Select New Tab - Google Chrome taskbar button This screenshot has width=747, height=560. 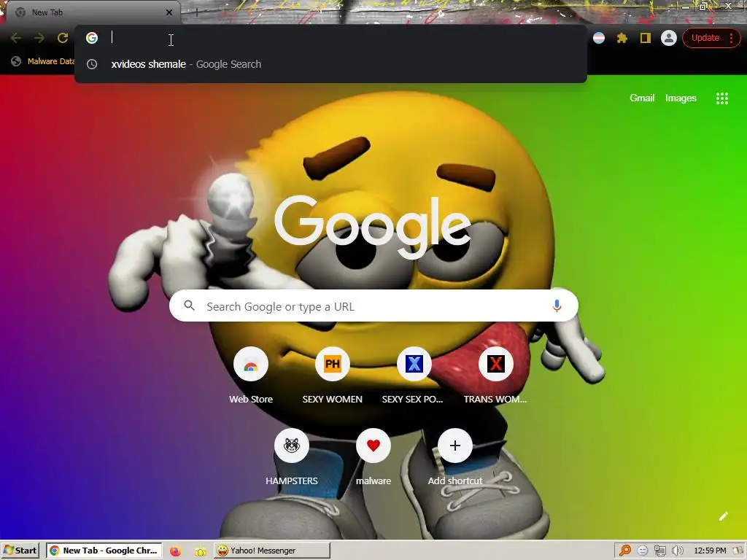point(104,551)
